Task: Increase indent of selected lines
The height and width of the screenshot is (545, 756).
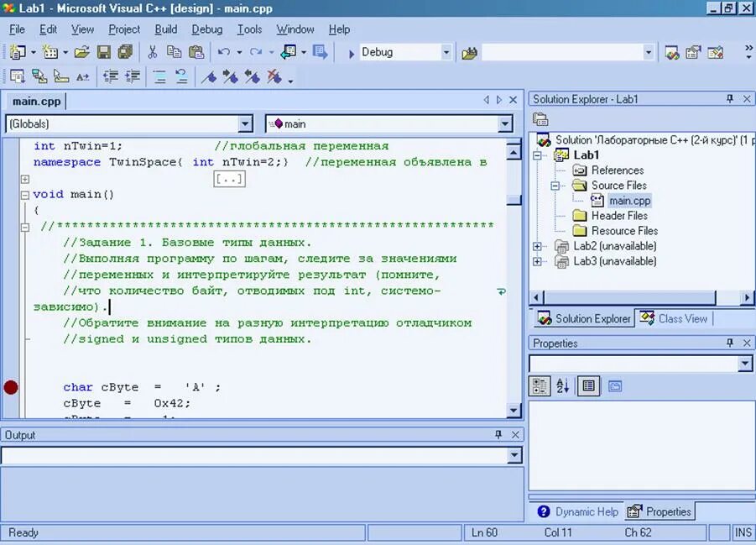Action: [132, 76]
